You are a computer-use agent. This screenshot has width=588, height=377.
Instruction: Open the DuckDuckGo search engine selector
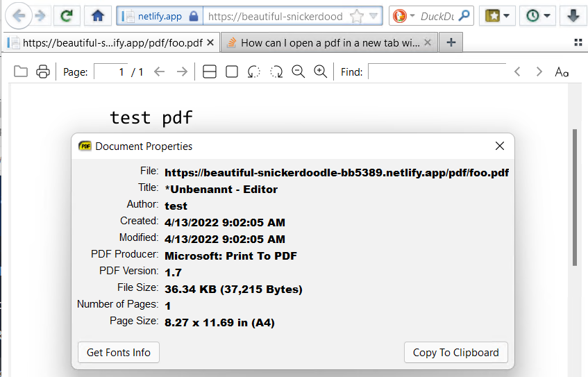click(x=403, y=16)
